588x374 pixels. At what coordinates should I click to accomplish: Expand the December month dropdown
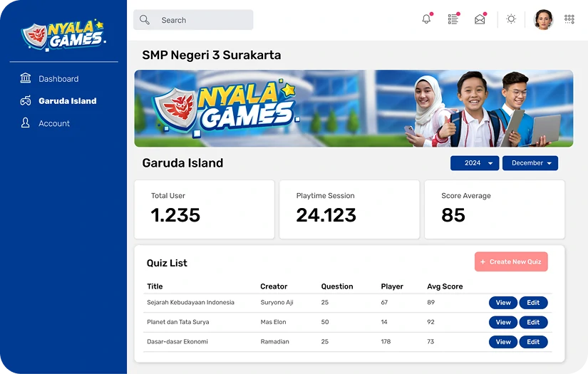point(530,163)
